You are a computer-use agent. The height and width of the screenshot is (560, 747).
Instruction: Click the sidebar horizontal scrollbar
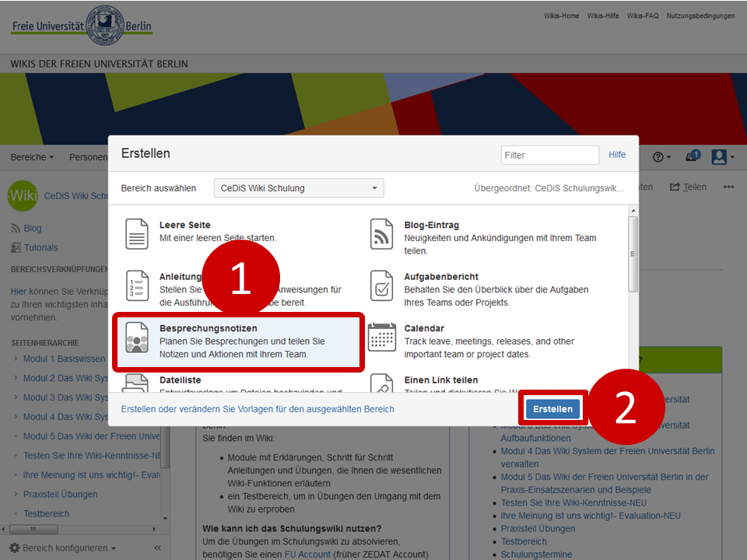pyautogui.click(x=33, y=529)
